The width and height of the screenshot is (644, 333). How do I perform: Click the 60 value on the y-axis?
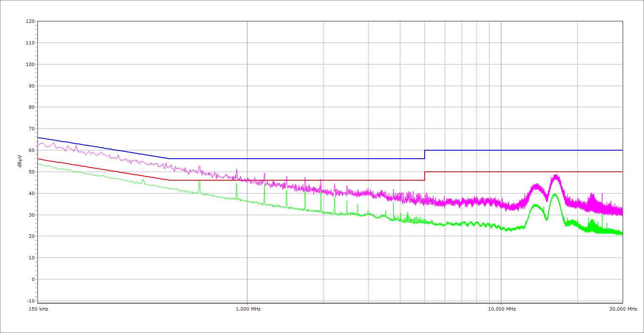pos(31,150)
